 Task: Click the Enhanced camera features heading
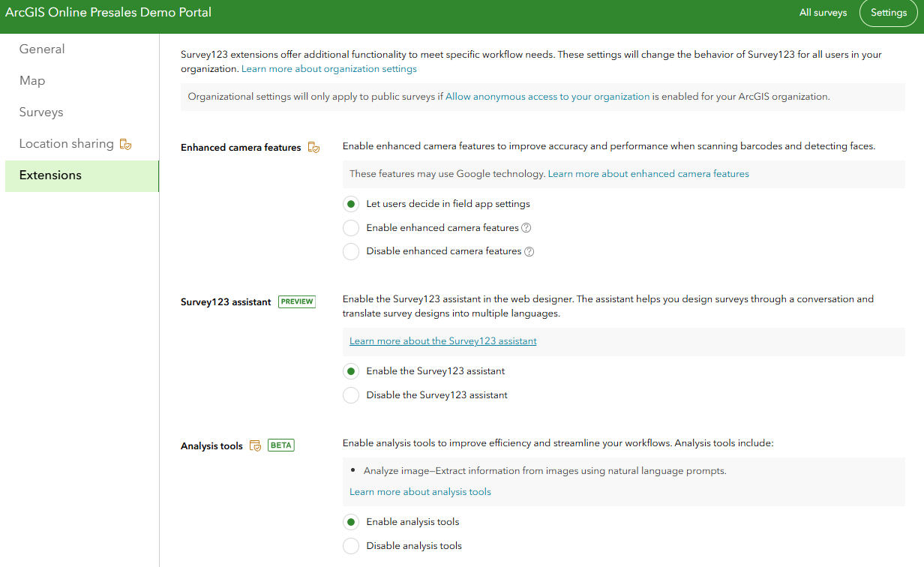[x=241, y=148]
